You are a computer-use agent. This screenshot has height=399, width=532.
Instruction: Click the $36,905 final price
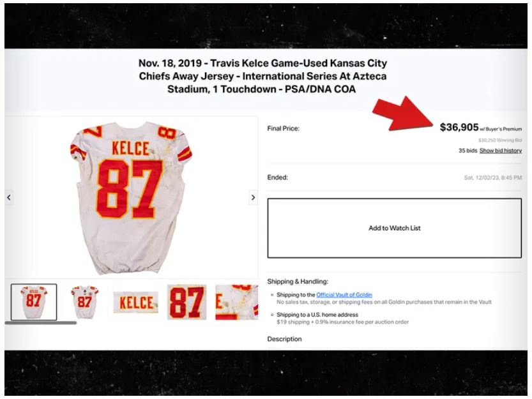(x=459, y=127)
